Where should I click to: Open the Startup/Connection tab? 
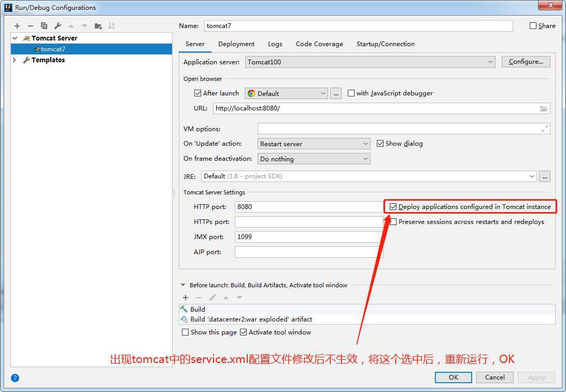click(386, 44)
